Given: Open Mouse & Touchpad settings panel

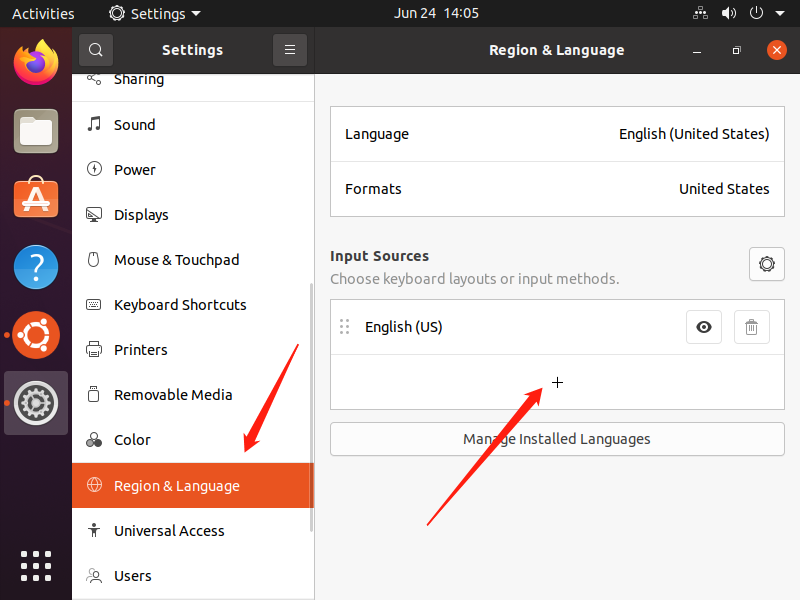Looking at the screenshot, I should pyautogui.click(x=176, y=260).
